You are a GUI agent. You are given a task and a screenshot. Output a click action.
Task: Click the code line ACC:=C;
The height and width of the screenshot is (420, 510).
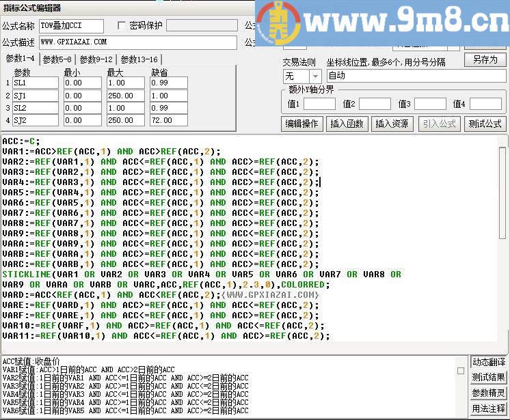click(21, 141)
